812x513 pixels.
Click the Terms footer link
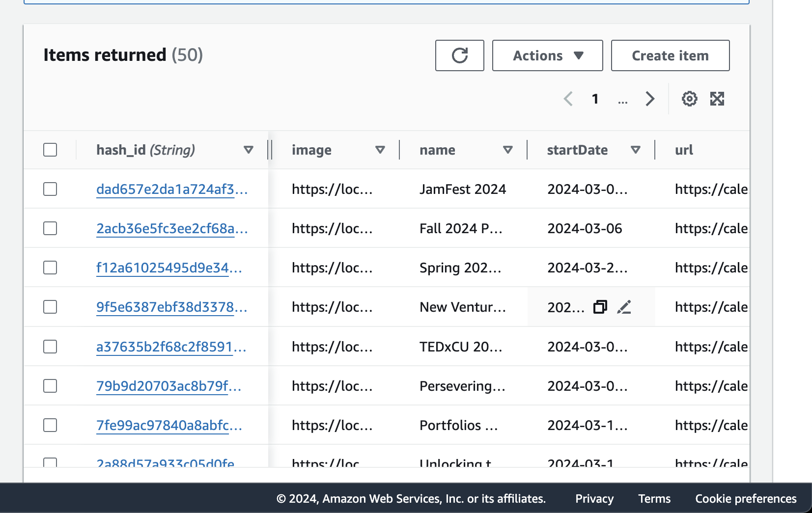[x=654, y=498]
